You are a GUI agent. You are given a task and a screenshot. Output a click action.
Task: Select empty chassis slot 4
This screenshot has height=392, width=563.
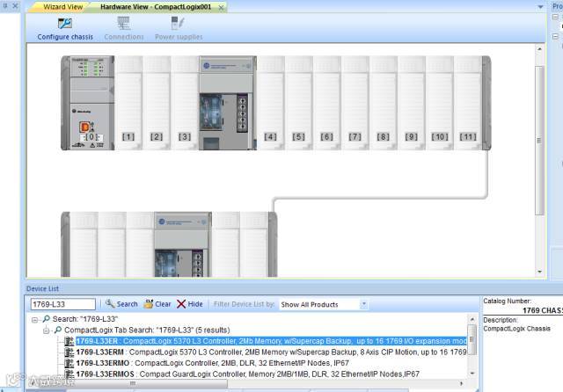(x=270, y=103)
